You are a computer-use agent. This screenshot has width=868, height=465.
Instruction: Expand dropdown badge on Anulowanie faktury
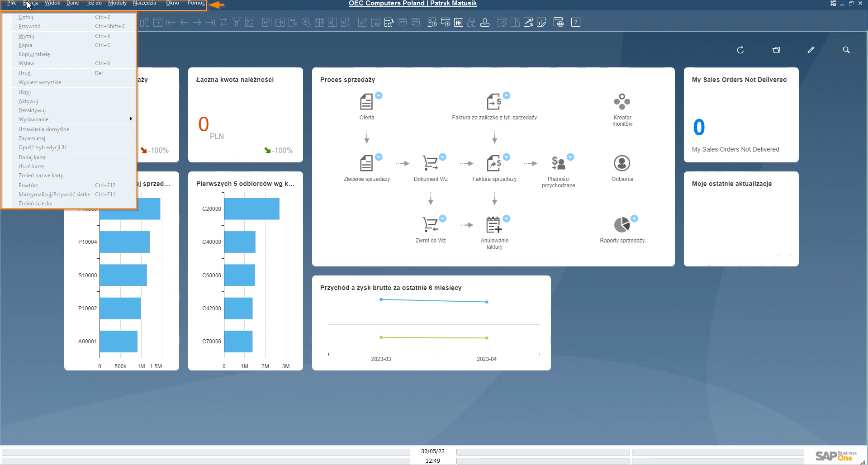[507, 218]
